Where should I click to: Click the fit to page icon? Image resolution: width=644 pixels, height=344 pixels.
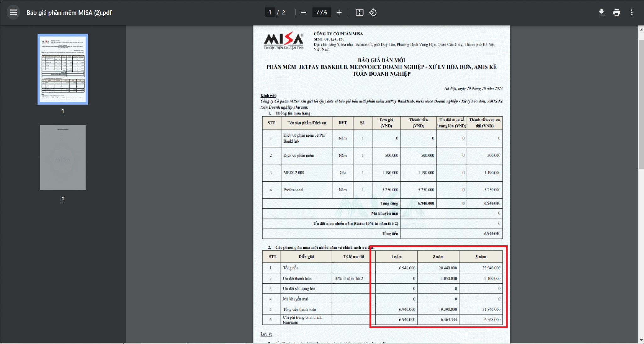[359, 13]
